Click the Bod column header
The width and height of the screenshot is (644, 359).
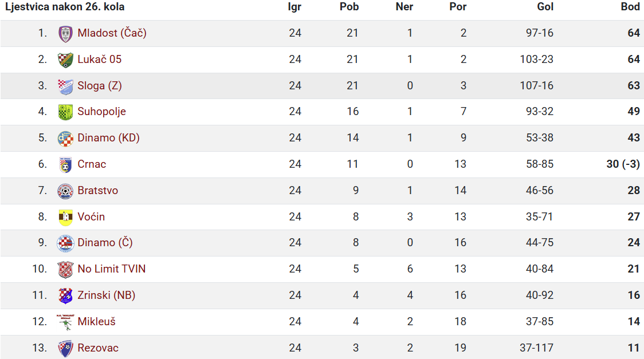[630, 7]
